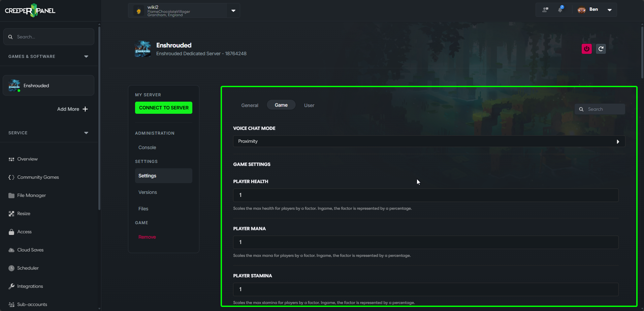644x311 pixels.
Task: Click the Cloud Saves cloud icon
Action: [11, 250]
